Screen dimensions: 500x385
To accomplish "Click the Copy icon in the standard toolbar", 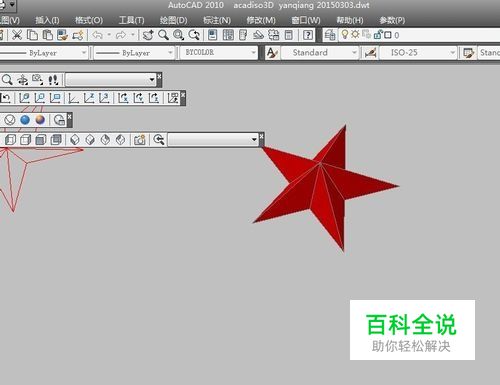I will [x=32, y=35].
